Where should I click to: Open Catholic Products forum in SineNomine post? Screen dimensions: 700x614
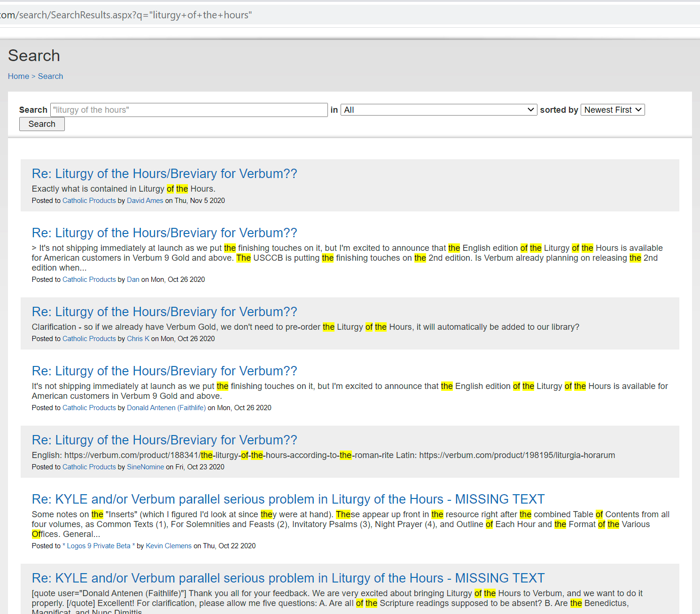89,467
